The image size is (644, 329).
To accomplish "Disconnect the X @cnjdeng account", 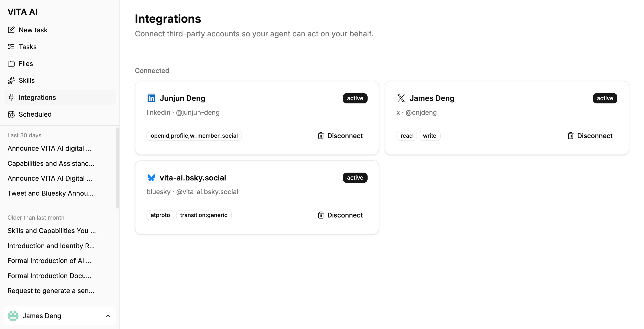I will [590, 136].
